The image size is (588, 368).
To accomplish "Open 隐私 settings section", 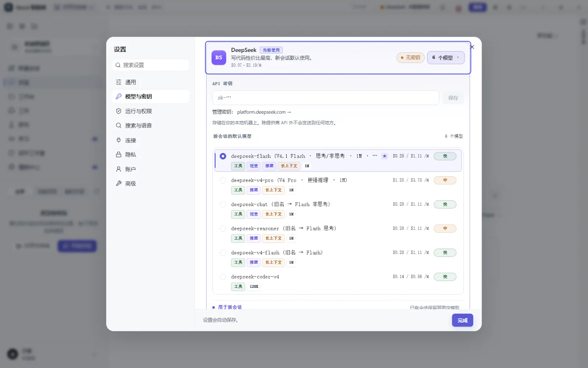I will pos(151,155).
